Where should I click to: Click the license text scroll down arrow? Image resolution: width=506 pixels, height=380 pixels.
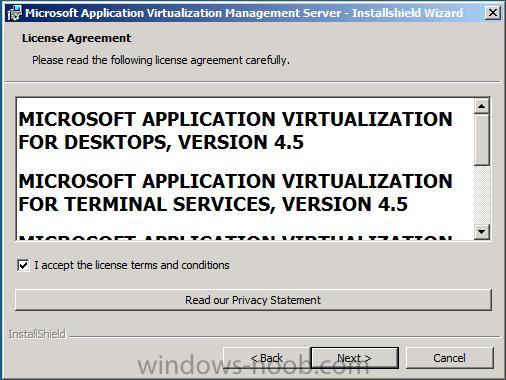tap(481, 231)
